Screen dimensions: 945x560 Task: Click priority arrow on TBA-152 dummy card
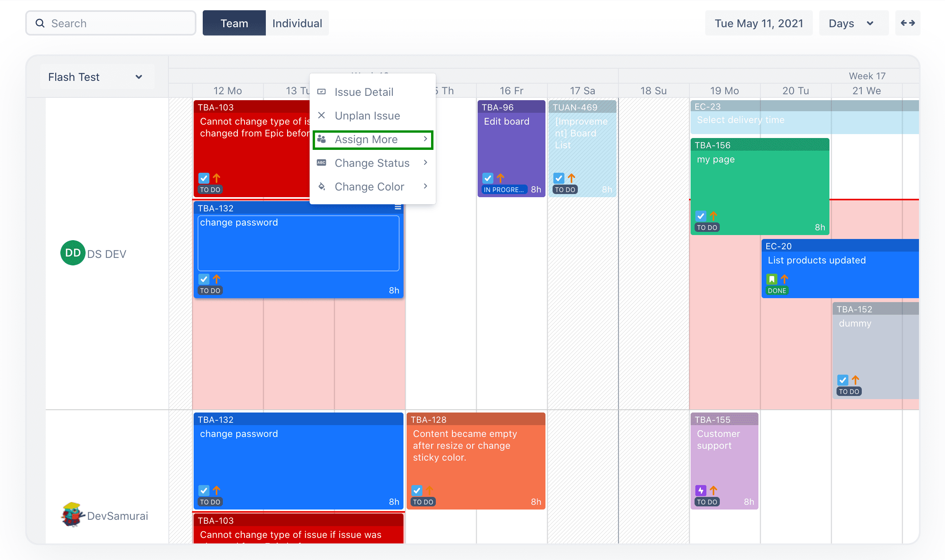pos(855,380)
